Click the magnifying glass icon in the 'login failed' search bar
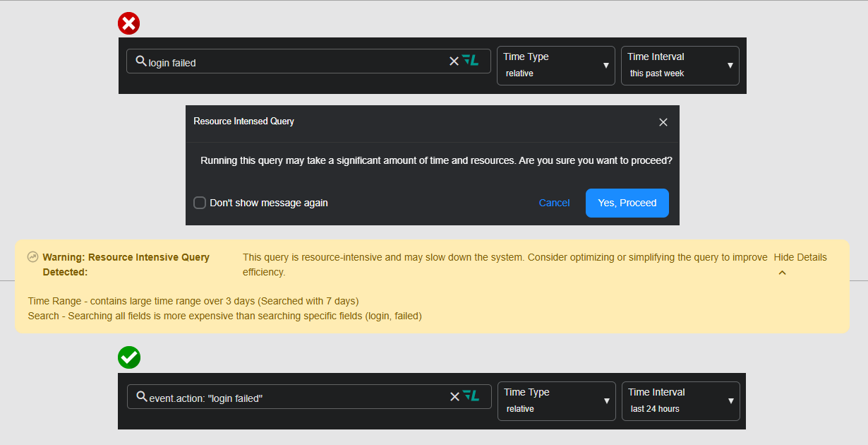Image resolution: width=868 pixels, height=445 pixels. (x=140, y=61)
